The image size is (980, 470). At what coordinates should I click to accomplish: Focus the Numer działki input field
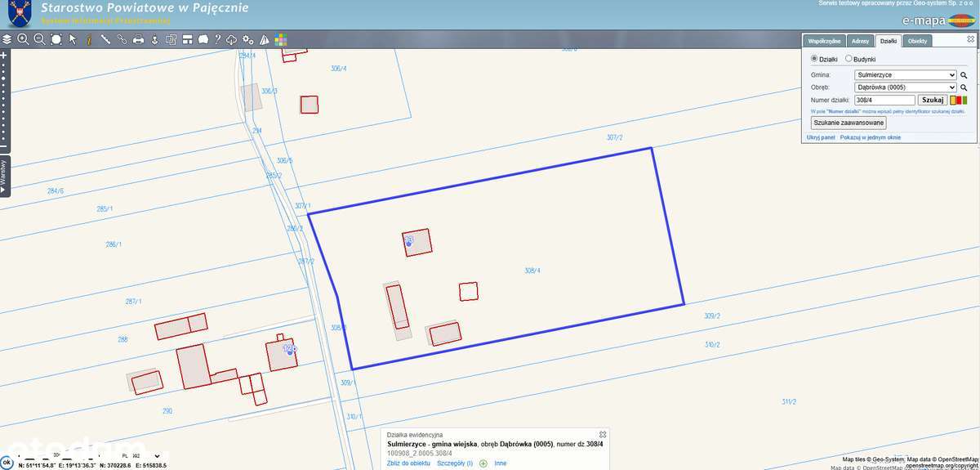[885, 100]
